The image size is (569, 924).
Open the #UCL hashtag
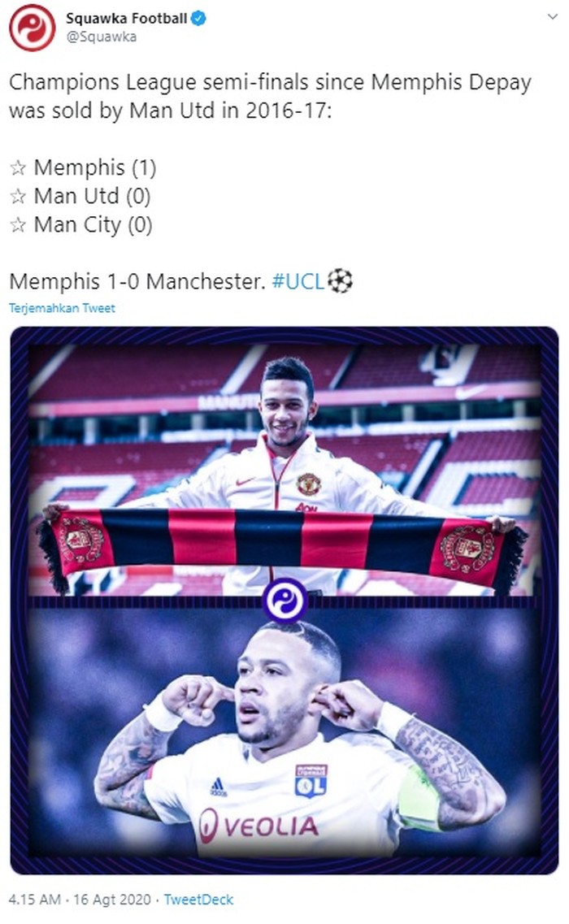tap(298, 282)
